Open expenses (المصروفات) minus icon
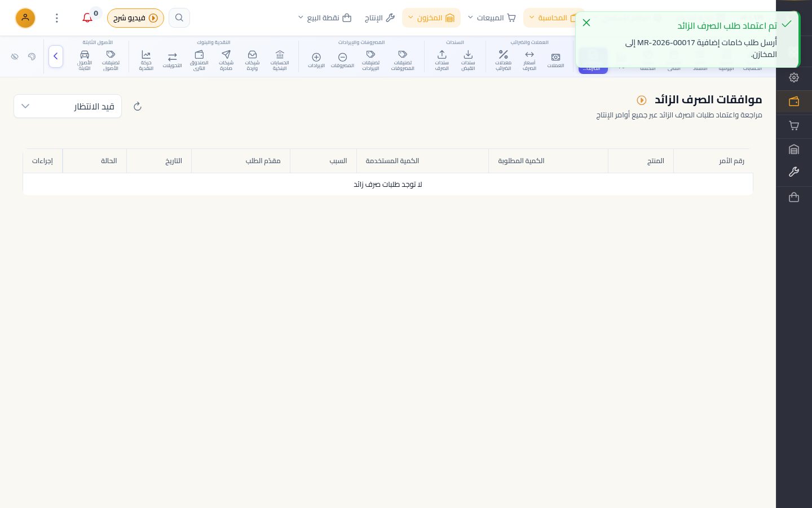This screenshot has height=508, width=812. coord(342,60)
